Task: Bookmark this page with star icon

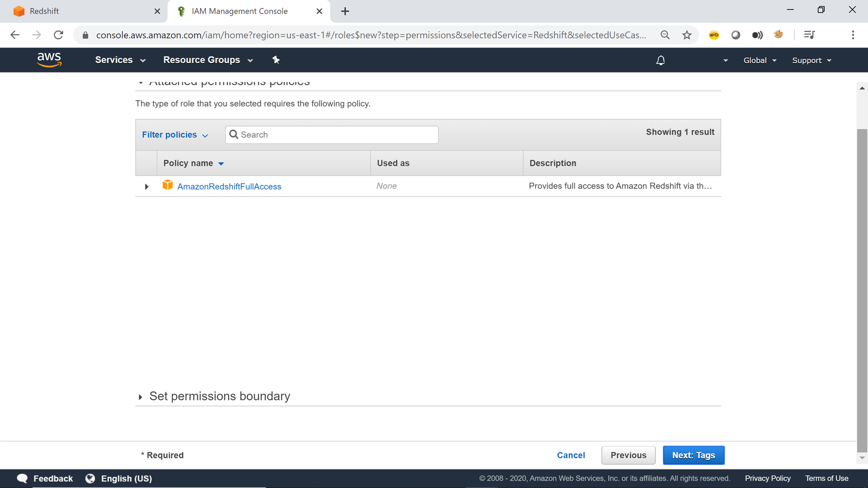Action: [x=687, y=35]
